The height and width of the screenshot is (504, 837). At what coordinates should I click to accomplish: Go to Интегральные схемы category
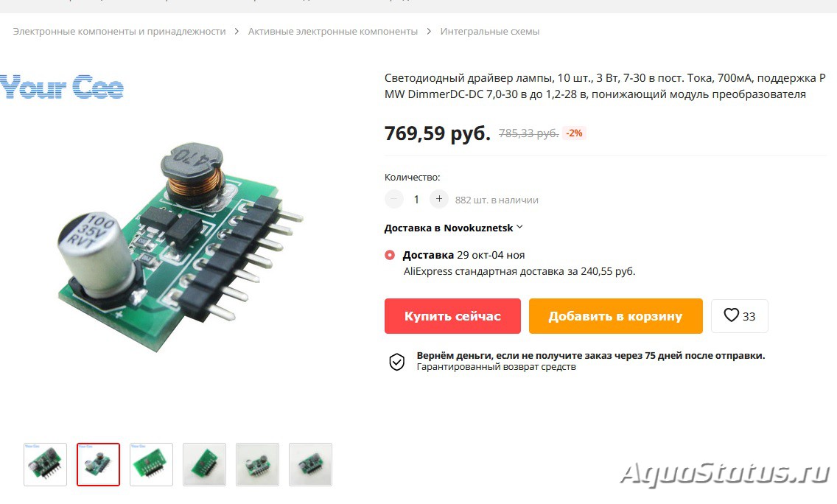click(489, 32)
